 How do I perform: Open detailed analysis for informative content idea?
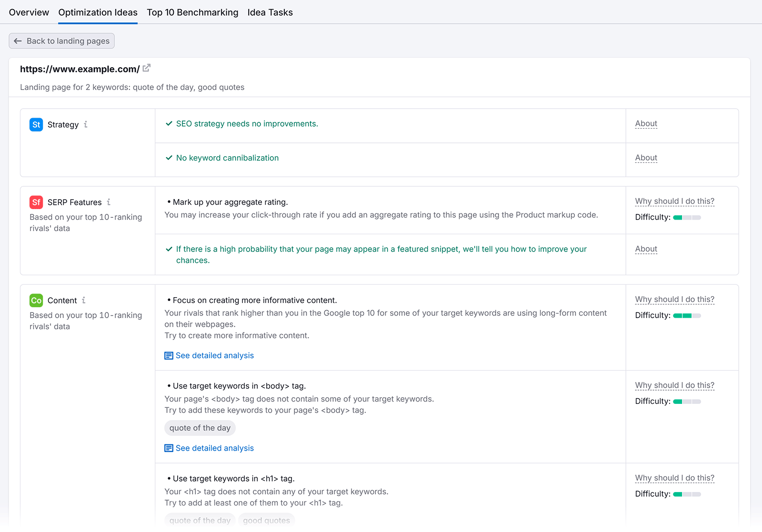point(214,355)
